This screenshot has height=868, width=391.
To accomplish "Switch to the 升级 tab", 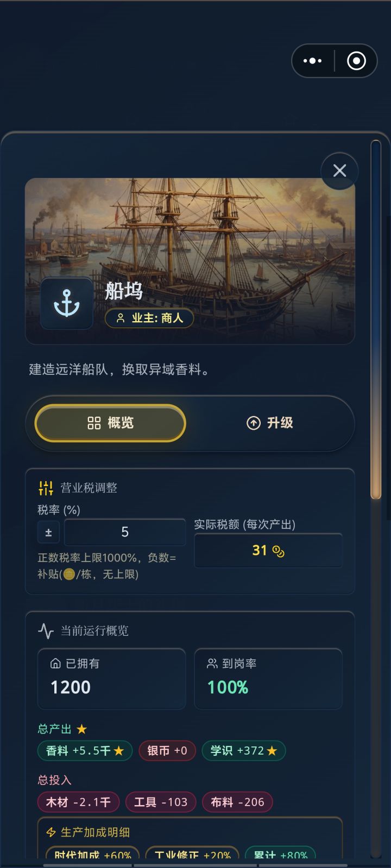I will [270, 423].
